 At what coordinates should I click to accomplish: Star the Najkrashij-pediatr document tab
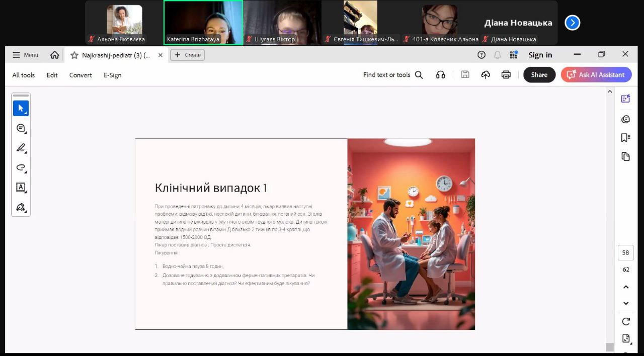74,55
